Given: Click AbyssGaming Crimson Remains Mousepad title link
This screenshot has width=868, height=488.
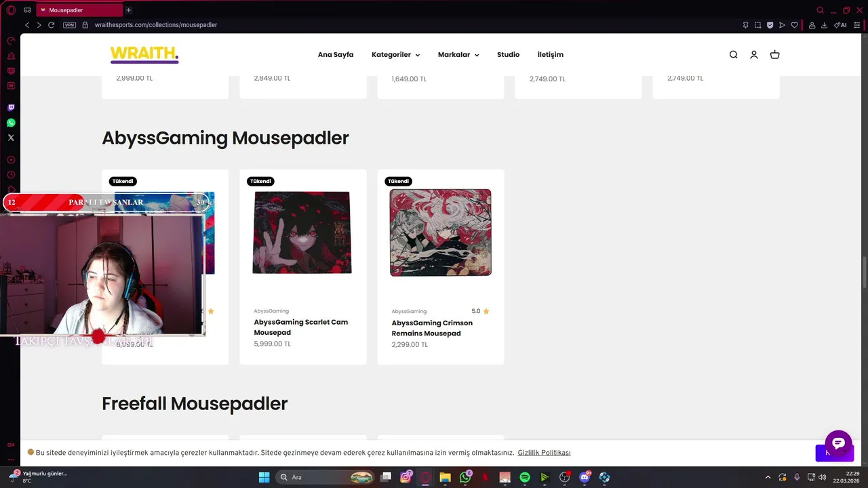Looking at the screenshot, I should (x=432, y=328).
